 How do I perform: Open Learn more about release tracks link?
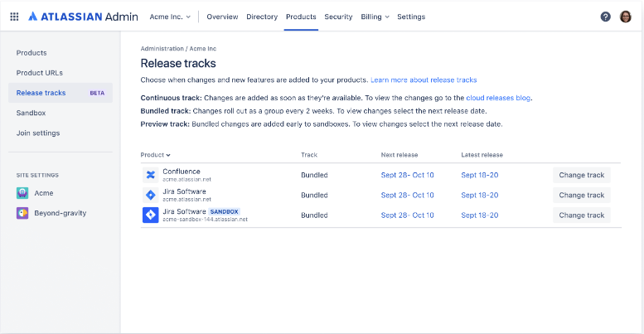coord(424,80)
